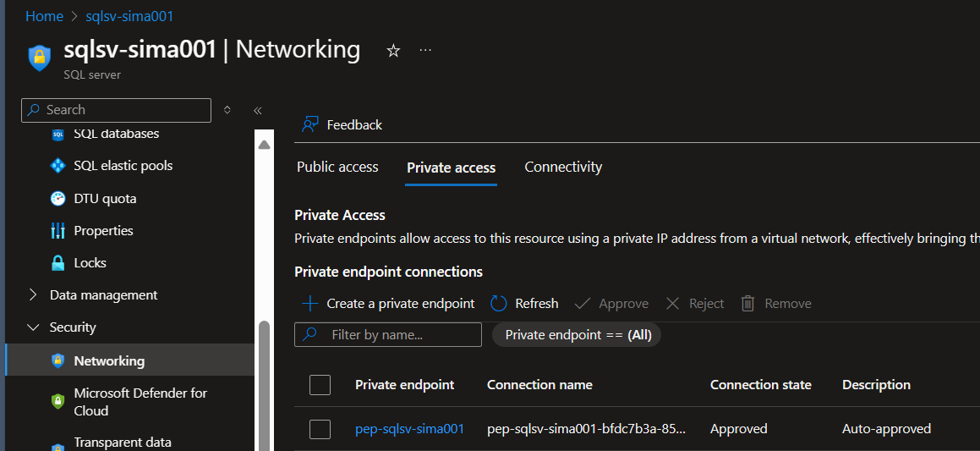Tick checkbox for pep-sqlsv-sima001 row
980x451 pixels.
pos(320,428)
